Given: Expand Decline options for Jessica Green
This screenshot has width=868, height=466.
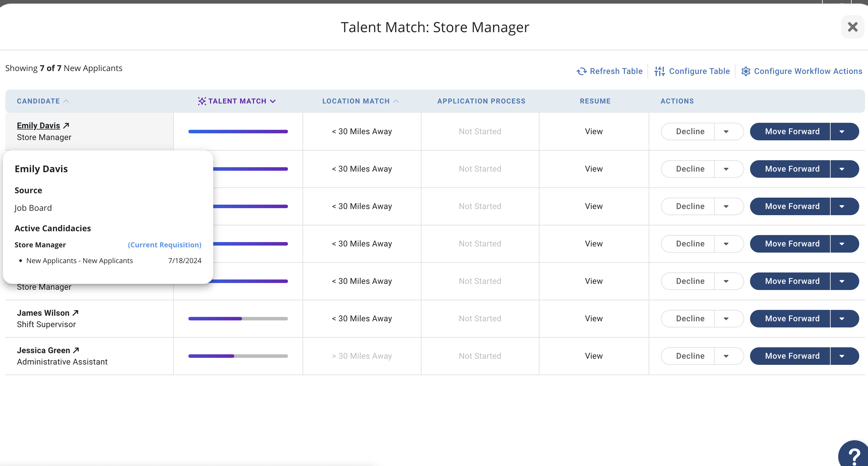Looking at the screenshot, I should point(726,356).
